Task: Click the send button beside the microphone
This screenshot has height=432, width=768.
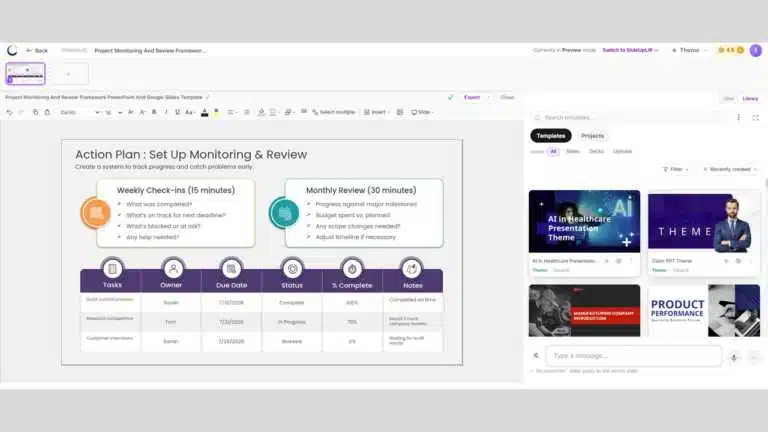Action: 754,358
